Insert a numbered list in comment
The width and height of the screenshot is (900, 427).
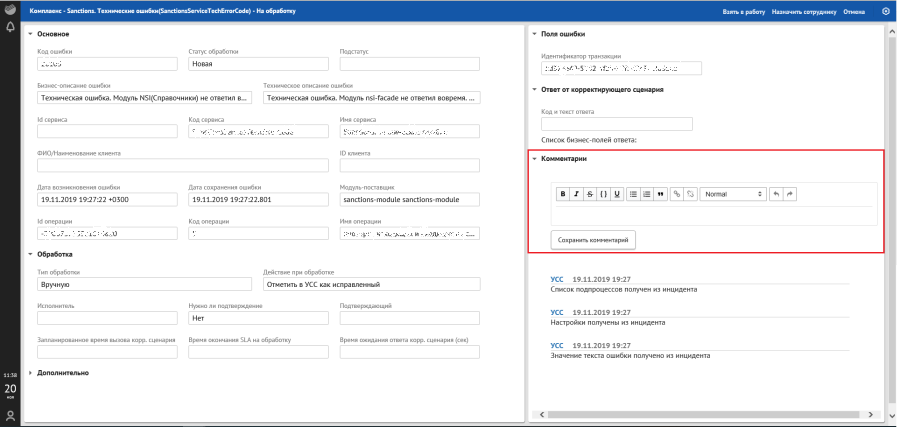pos(647,194)
